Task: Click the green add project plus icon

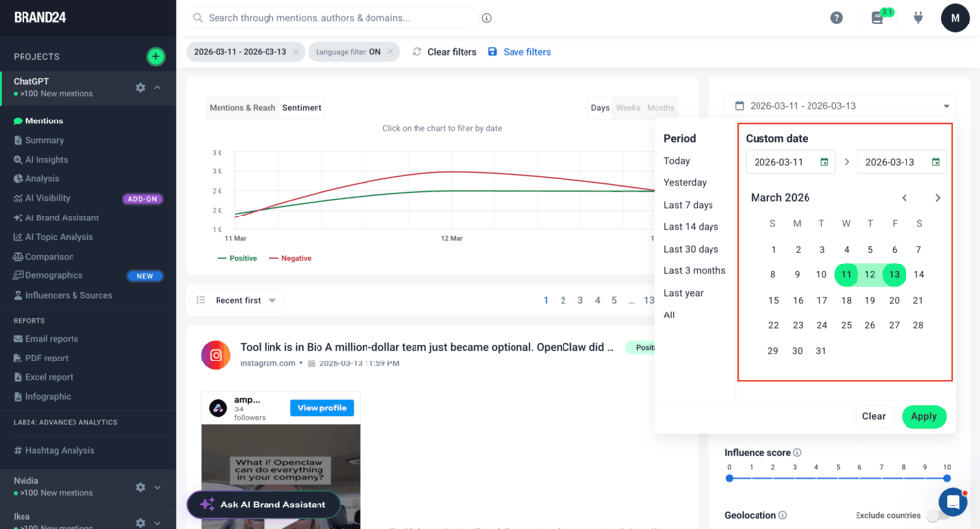Action: point(155,57)
